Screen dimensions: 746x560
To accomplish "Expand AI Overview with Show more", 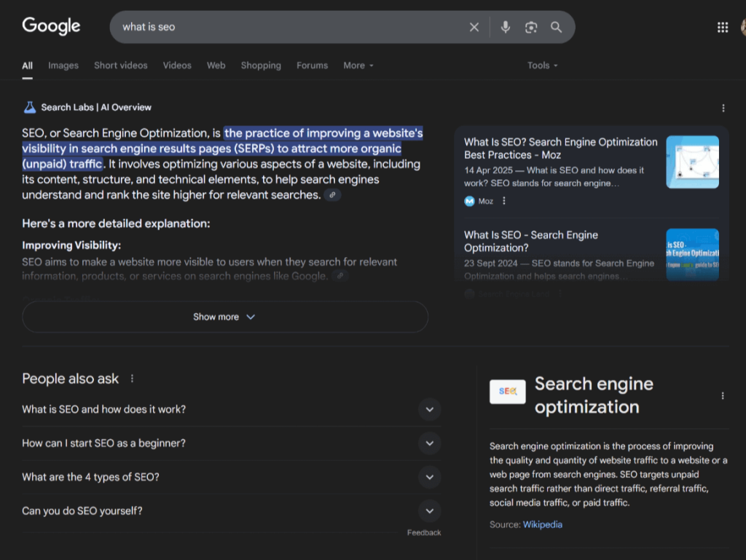I will pos(225,317).
